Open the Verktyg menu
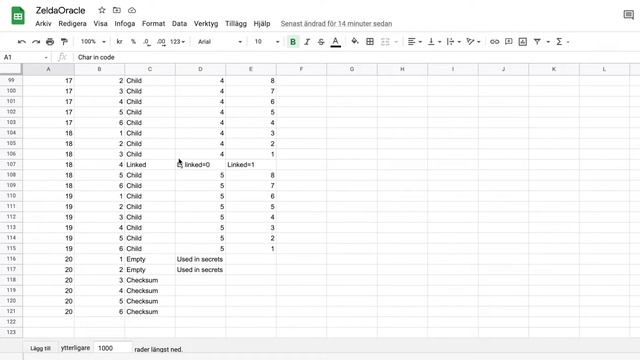This screenshot has width=640, height=360. point(206,24)
